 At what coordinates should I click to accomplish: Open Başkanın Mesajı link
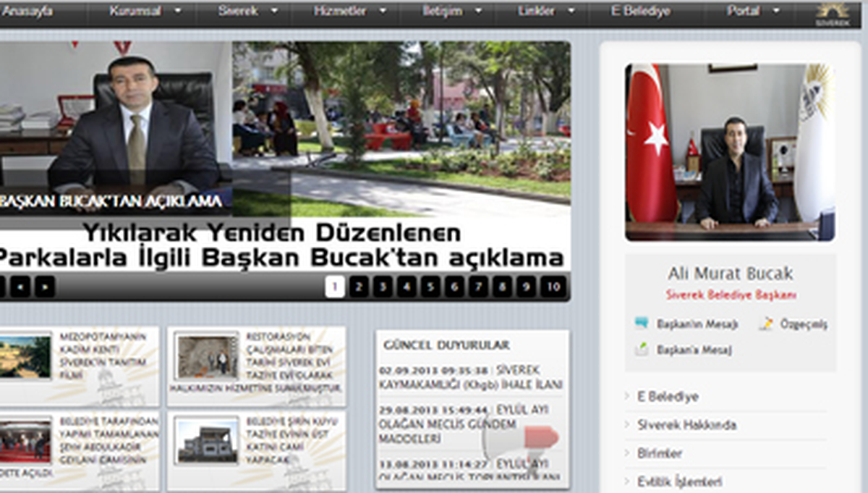[697, 324]
